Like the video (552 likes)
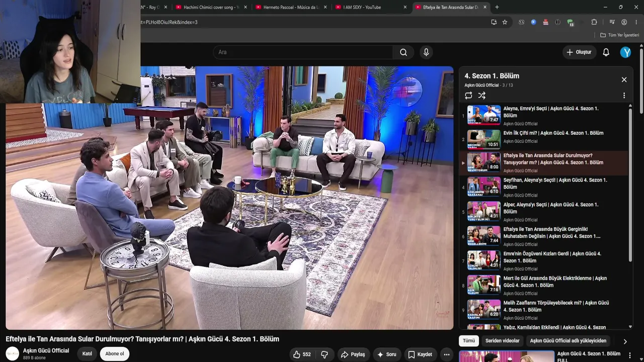Viewport: 644px width, 362px height. (302, 354)
